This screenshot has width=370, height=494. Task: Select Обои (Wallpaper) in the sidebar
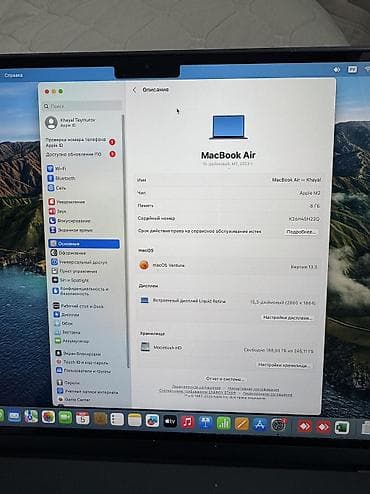pyautogui.click(x=63, y=323)
